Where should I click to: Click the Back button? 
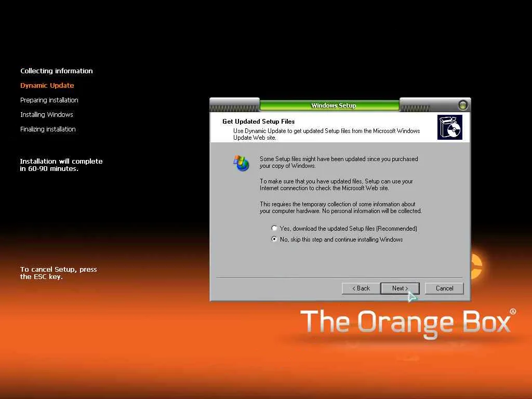click(361, 288)
